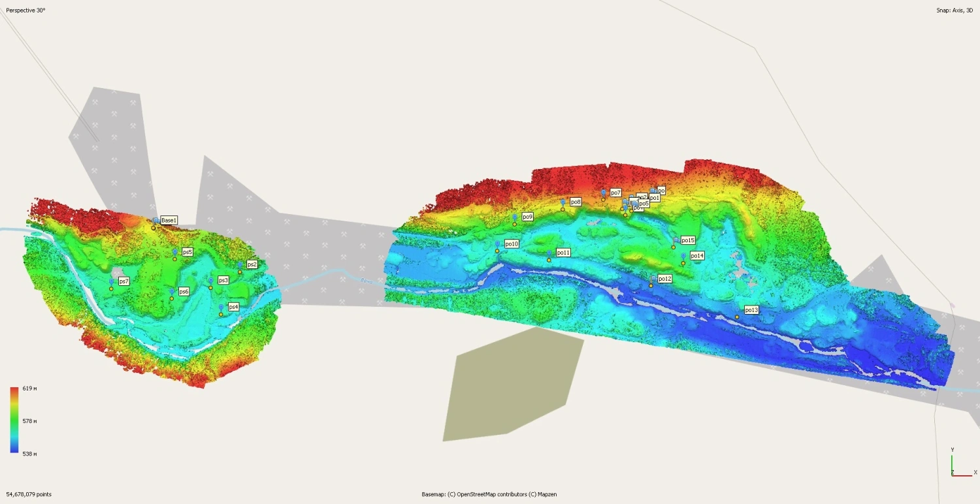The image size is (980, 504).
Task: Select the po13 marker label
Action: (x=751, y=310)
